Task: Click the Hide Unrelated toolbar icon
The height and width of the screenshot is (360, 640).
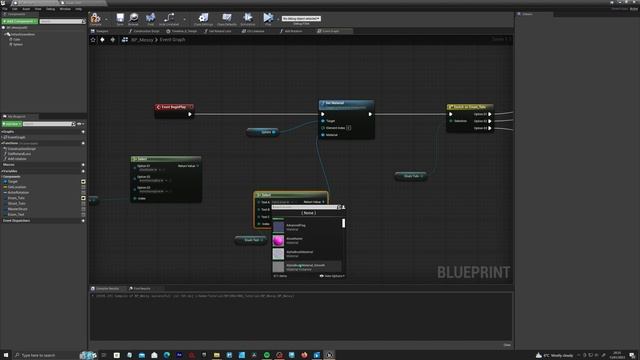Action: 169,18
